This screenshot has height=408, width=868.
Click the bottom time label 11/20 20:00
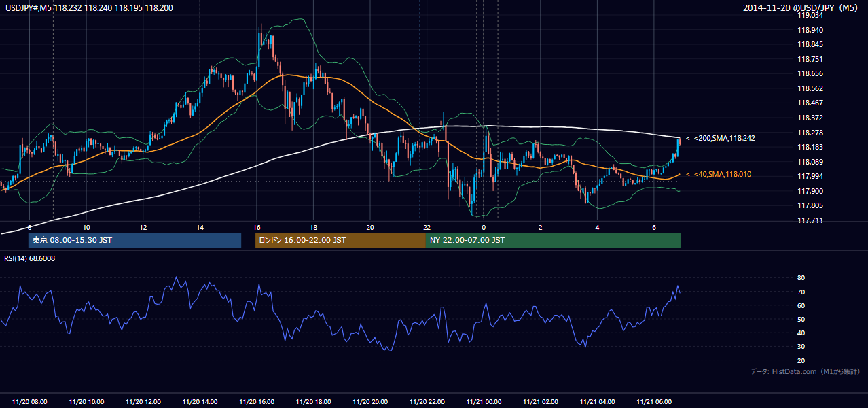370,402
